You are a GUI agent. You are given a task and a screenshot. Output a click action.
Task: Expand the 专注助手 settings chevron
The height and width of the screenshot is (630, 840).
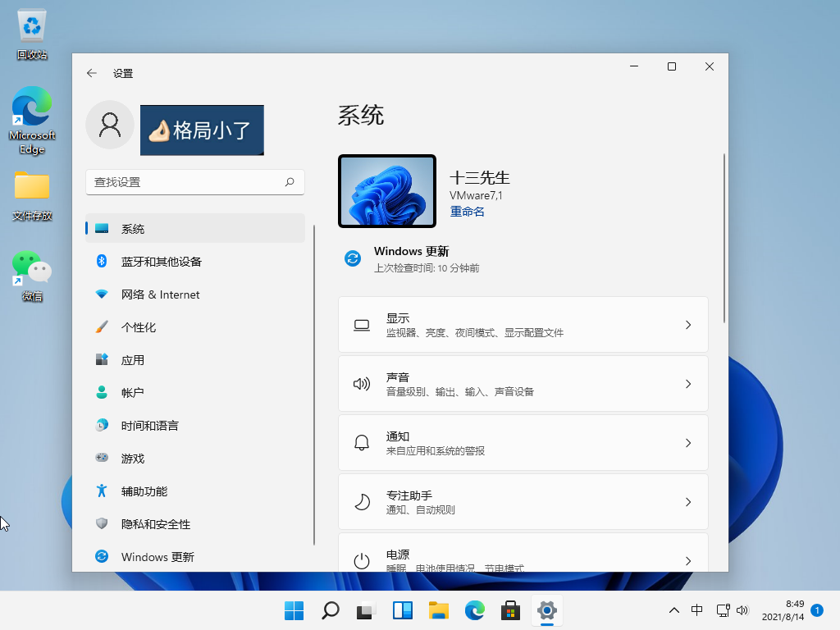688,501
